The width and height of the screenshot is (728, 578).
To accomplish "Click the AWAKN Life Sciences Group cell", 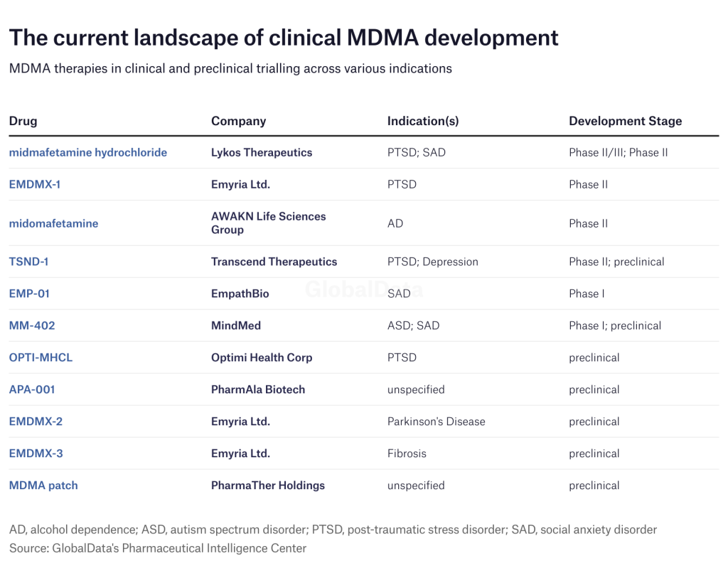I will click(x=268, y=223).
